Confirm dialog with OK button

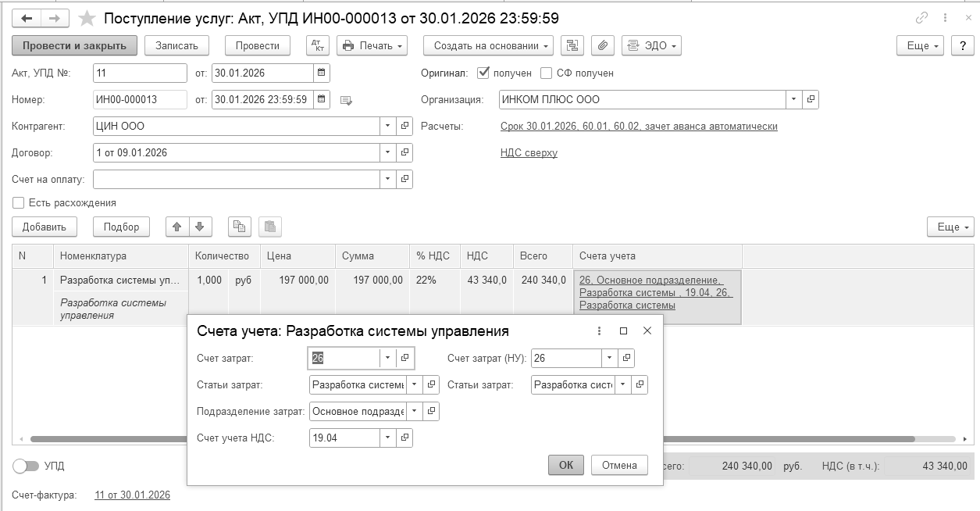[566, 465]
